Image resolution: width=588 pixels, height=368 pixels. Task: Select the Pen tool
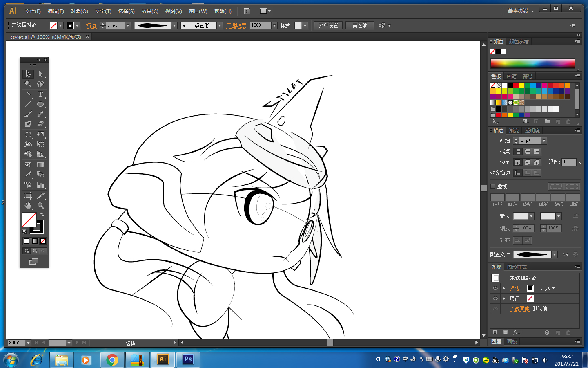(28, 94)
